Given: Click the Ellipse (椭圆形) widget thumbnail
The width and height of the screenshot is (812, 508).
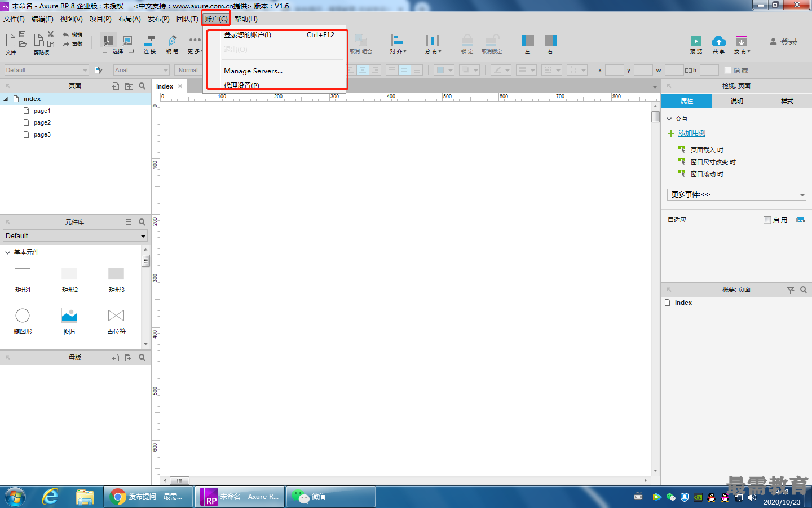Looking at the screenshot, I should click(23, 316).
